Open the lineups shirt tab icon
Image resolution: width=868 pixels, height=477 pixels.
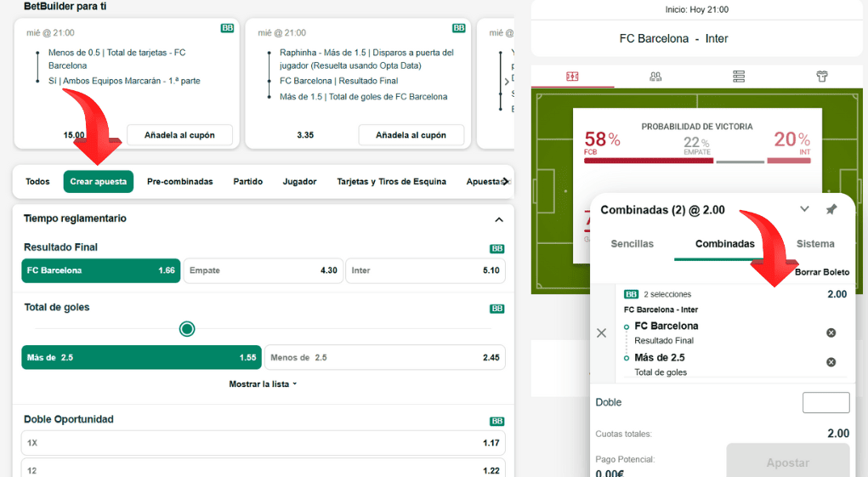pyautogui.click(x=821, y=77)
